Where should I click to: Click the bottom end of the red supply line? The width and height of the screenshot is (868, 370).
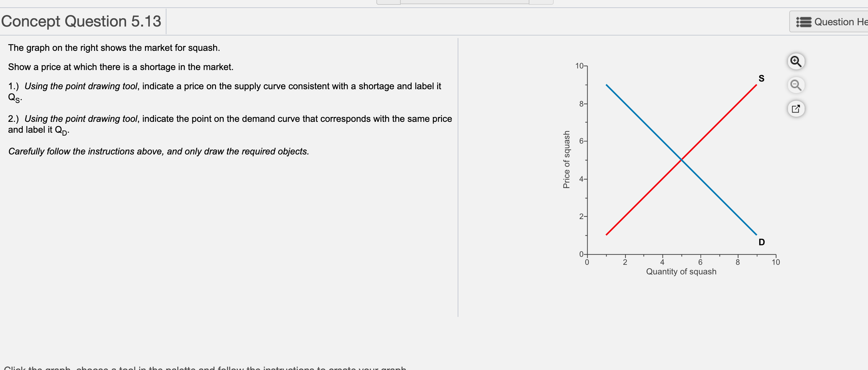tap(607, 234)
